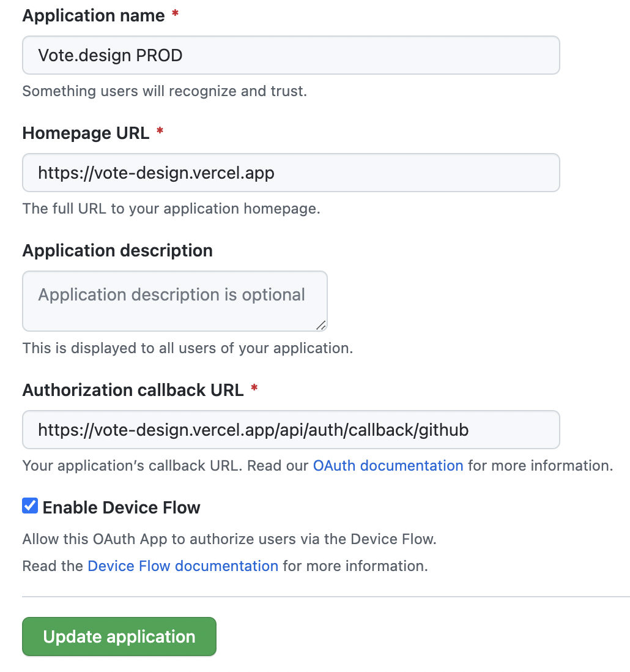Click the asterisk beside Authorization callback URL
The height and width of the screenshot is (672, 630).
click(x=254, y=389)
